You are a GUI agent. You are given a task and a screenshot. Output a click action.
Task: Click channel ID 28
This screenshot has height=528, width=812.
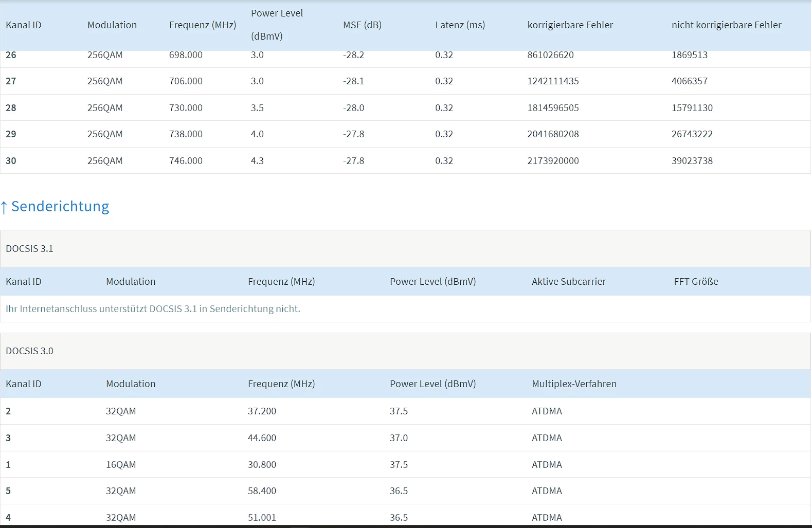(11, 108)
